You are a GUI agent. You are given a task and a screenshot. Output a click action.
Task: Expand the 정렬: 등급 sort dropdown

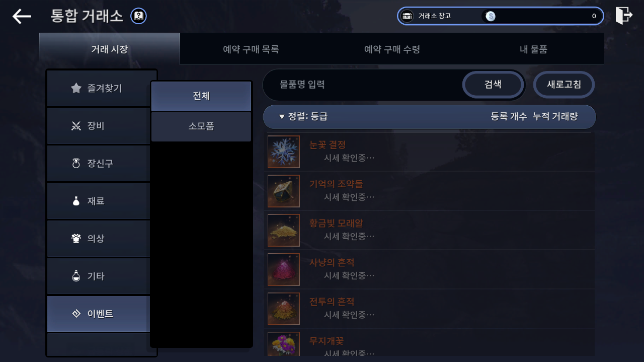click(x=303, y=117)
